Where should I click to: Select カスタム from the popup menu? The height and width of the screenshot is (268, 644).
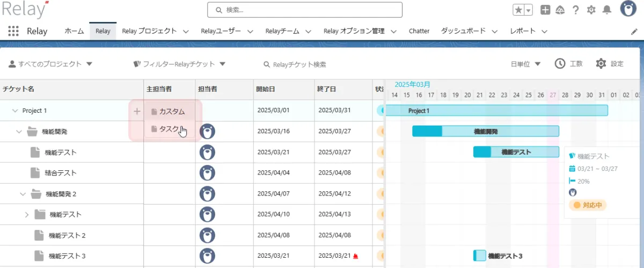[x=171, y=112]
